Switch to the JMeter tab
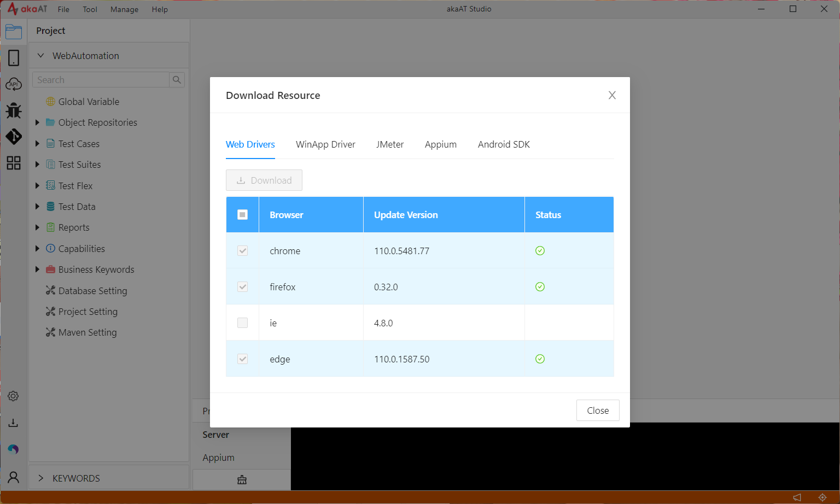The height and width of the screenshot is (504, 840). pos(390,144)
